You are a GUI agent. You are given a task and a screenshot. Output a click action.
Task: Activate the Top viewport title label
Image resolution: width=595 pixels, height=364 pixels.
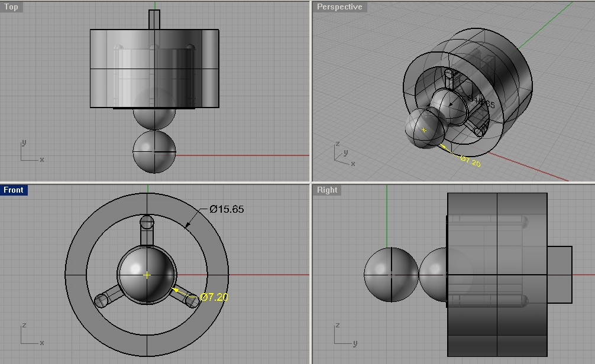coord(11,7)
